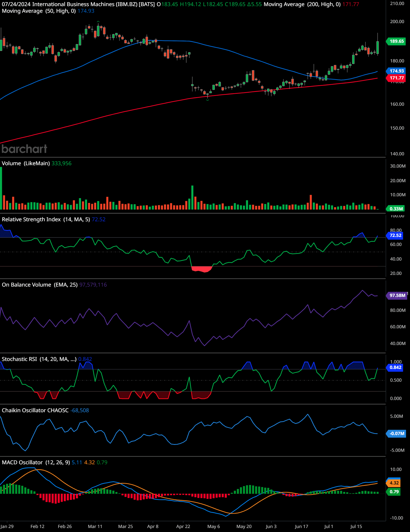Click the Low value L182.45

(x=213, y=4)
